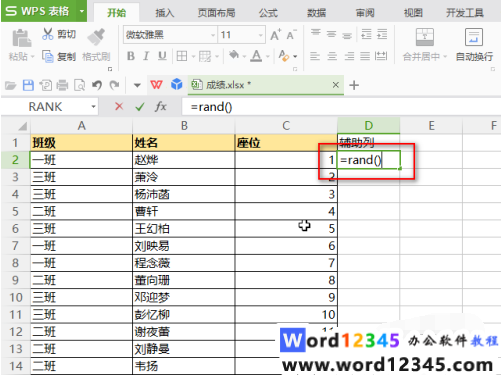This screenshot has width=503, height=381.
Task: Toggle auto wrap text 自动换行
Action: coord(474,45)
